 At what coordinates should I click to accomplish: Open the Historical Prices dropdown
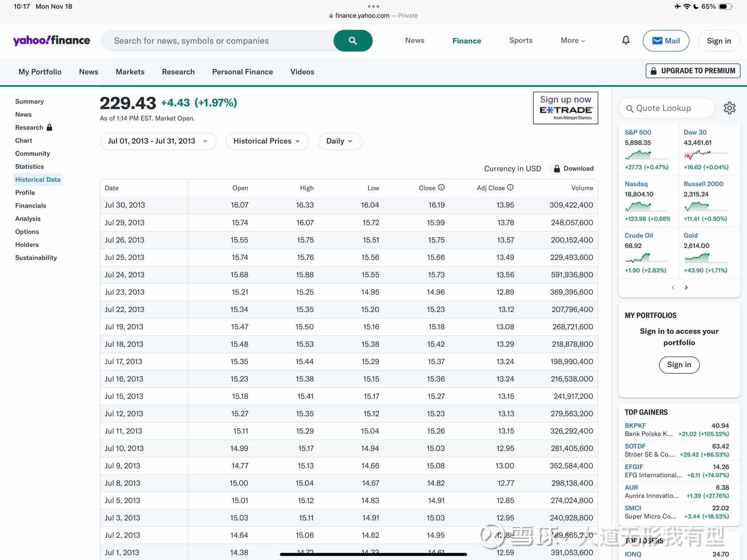(x=267, y=141)
